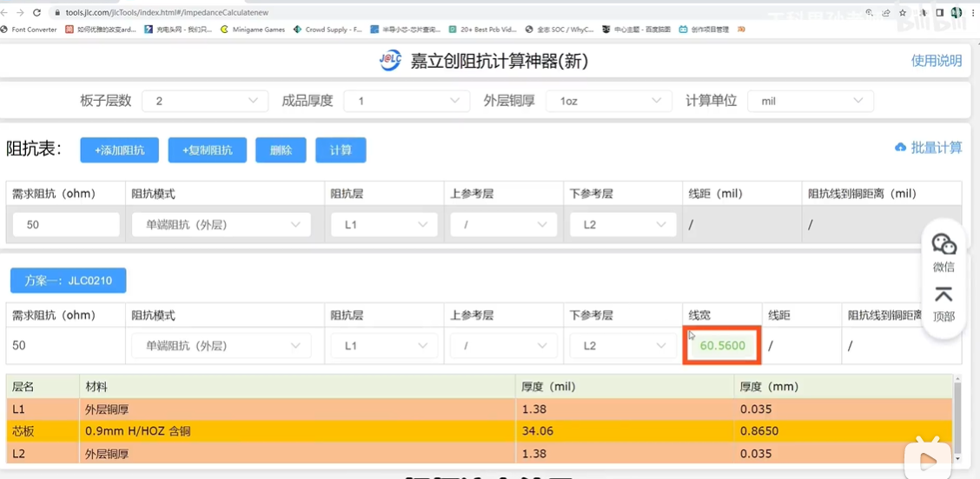This screenshot has height=479, width=980.
Task: Go forward in browser history
Action: [x=21, y=12]
